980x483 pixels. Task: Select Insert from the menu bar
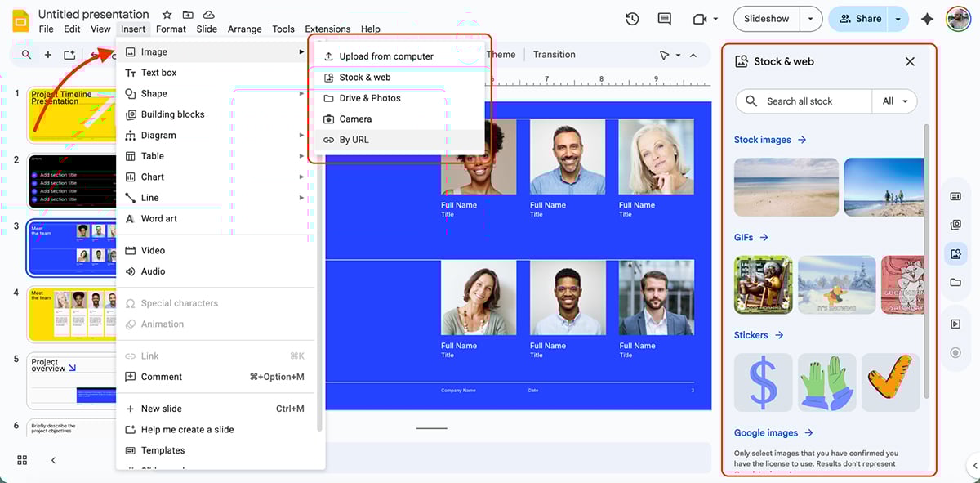(132, 28)
